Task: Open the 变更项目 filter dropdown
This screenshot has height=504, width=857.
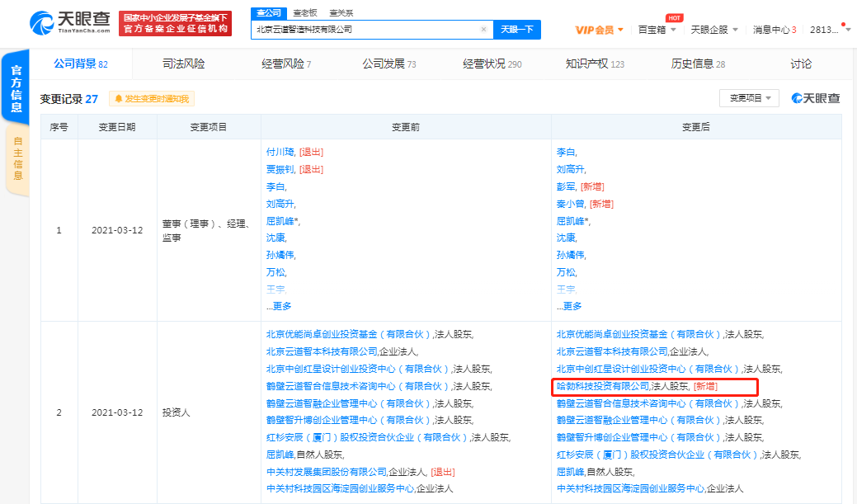Action: tap(749, 97)
